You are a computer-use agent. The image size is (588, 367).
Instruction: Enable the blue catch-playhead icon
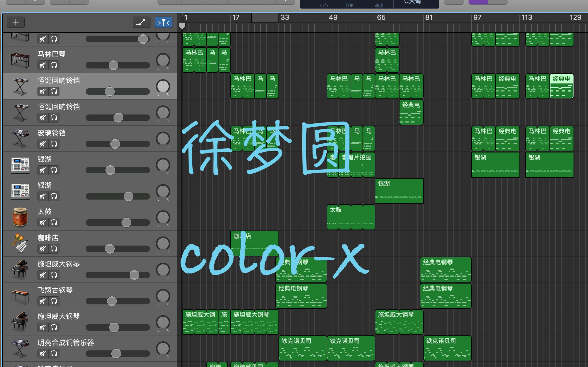(x=163, y=22)
